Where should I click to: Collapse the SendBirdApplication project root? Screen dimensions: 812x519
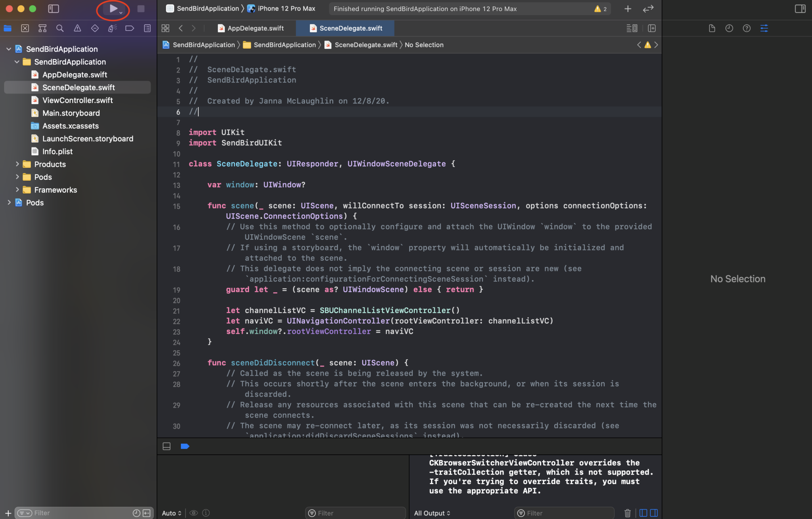coord(8,49)
